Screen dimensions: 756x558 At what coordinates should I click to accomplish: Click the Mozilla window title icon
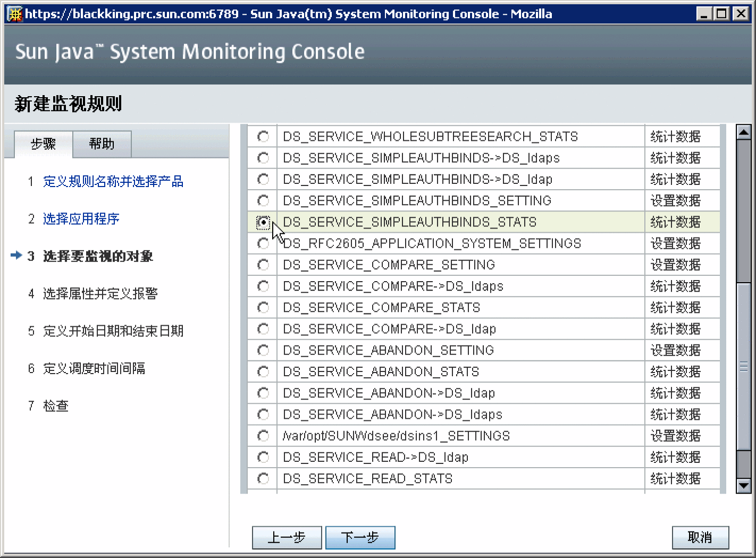click(x=14, y=14)
